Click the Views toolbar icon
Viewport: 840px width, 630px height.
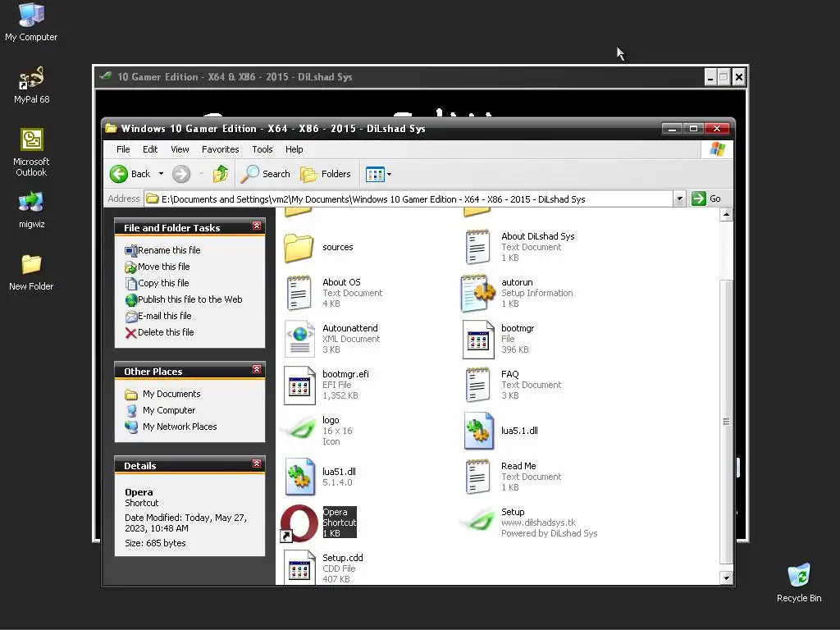click(x=374, y=174)
